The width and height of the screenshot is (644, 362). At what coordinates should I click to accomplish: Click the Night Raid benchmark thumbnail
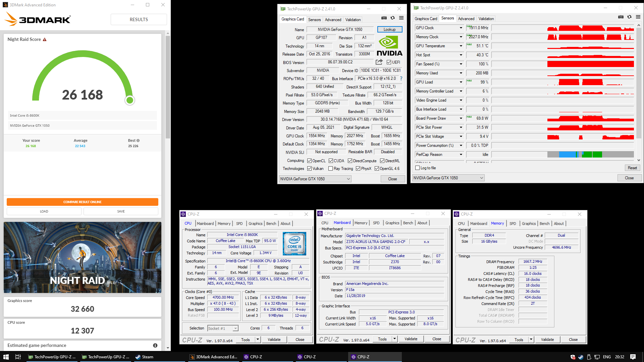pyautogui.click(x=83, y=257)
